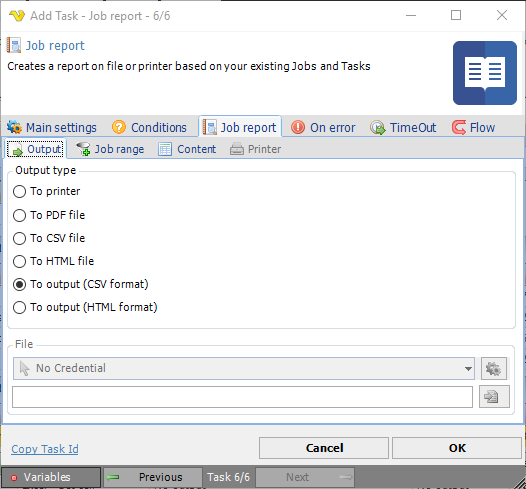Image resolution: width=526 pixels, height=489 pixels.
Task: Expand the No Credential dropdown
Action: click(244, 368)
